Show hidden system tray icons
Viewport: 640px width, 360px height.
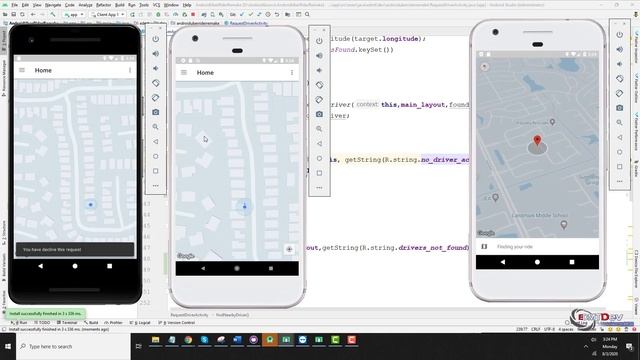tap(586, 347)
